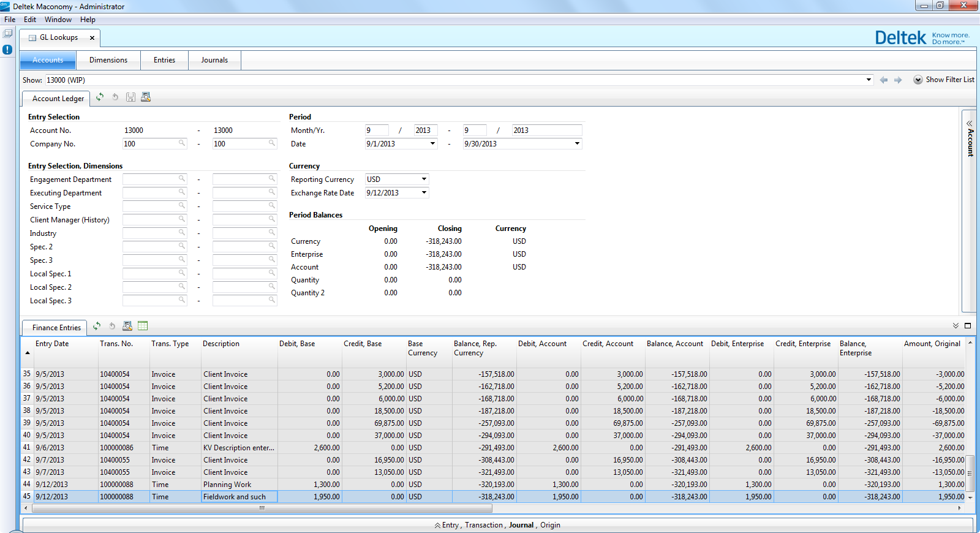Expand the Account side panel chevron
Screen dimensions: 980x533
click(969, 124)
